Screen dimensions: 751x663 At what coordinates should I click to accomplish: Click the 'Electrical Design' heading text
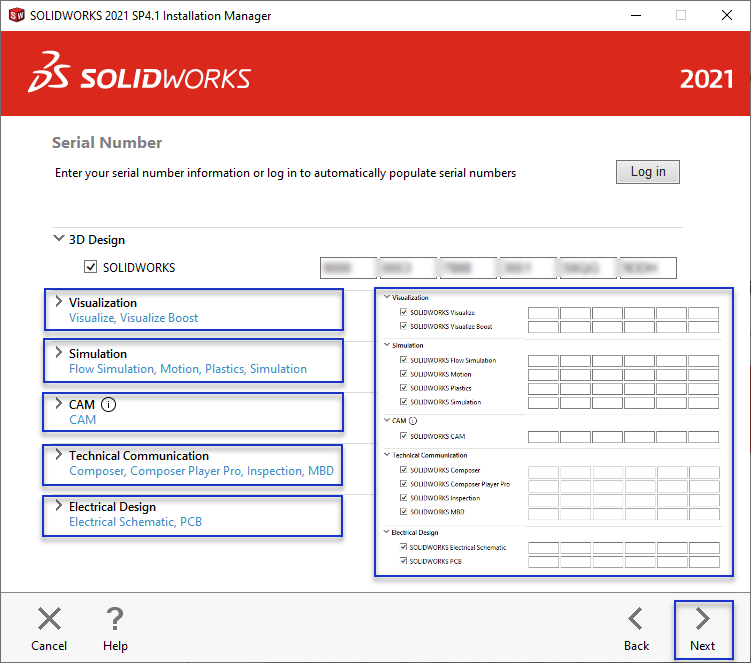point(113,507)
